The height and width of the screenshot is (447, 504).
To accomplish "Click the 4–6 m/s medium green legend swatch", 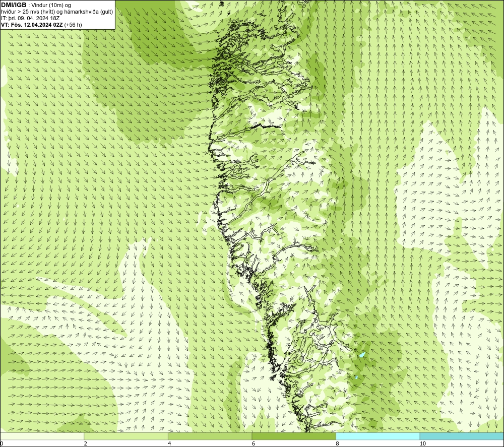I will pos(210,436).
